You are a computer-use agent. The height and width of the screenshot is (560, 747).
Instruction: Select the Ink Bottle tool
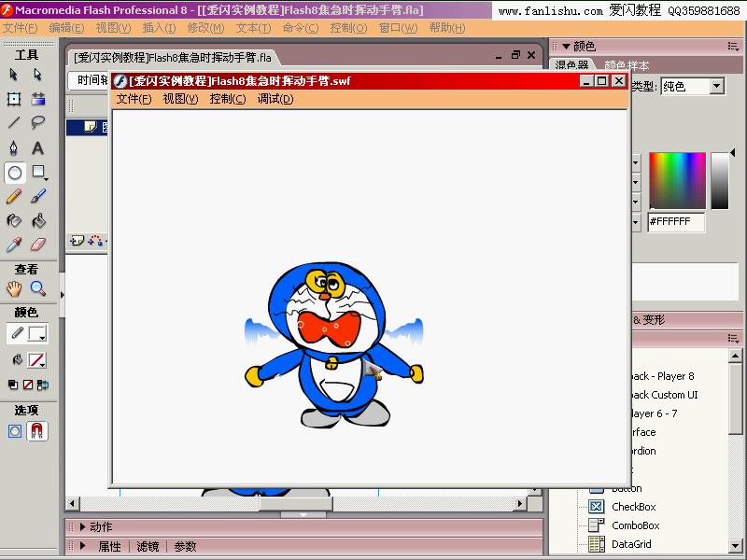14,220
